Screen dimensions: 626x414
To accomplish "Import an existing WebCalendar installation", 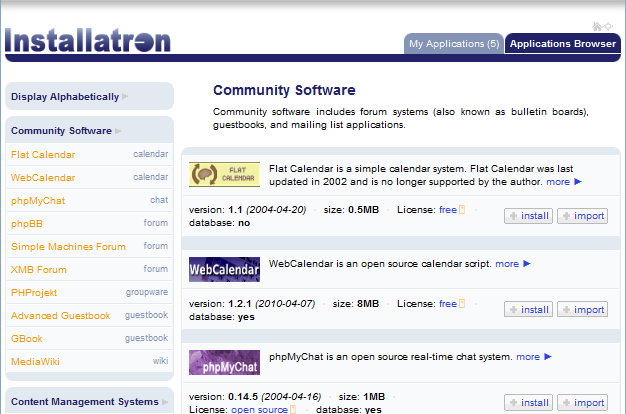I will (x=582, y=309).
